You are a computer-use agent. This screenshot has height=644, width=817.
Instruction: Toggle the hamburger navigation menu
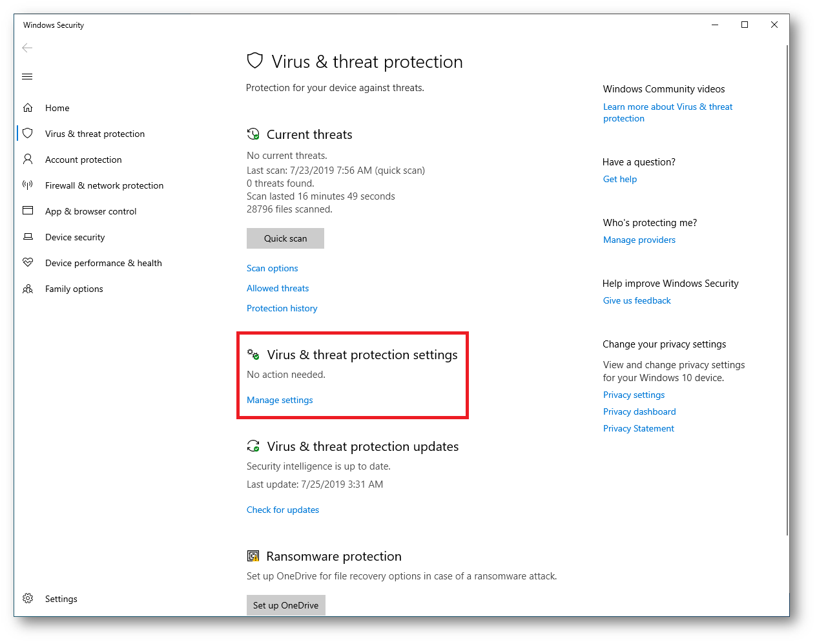tap(27, 76)
